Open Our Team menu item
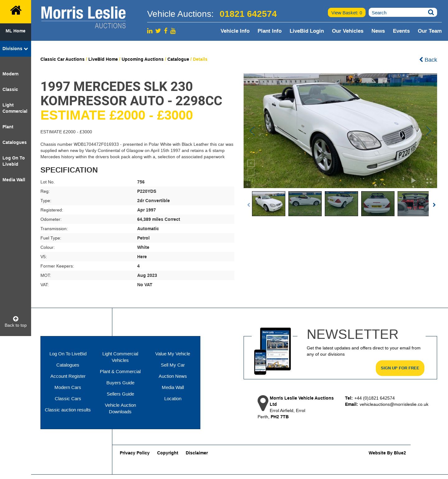Screen dimensions: 448x479 [x=430, y=31]
